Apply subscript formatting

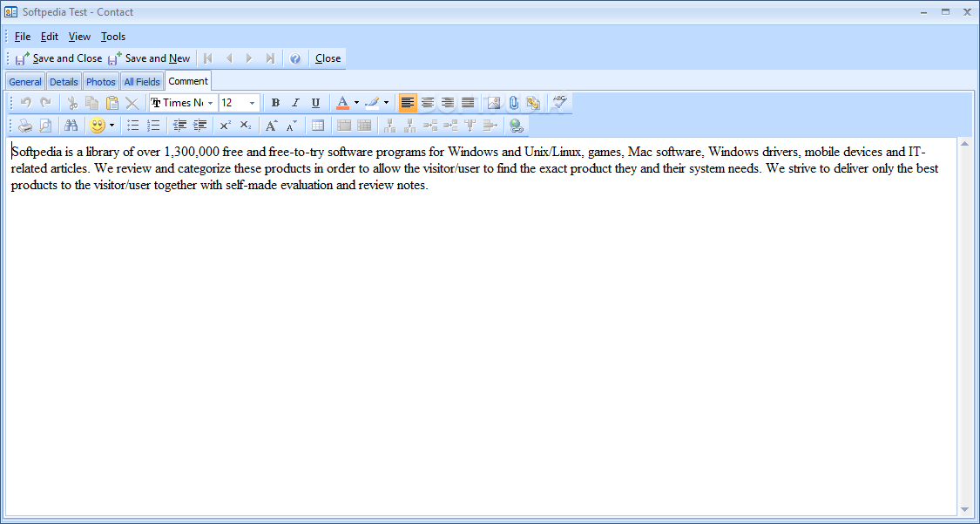pos(246,126)
